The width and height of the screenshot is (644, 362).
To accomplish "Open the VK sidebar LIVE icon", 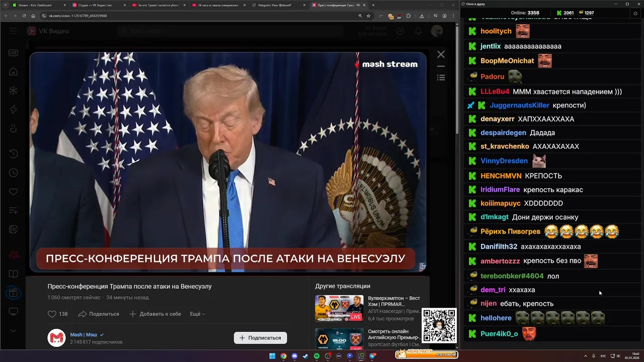I will point(14,53).
